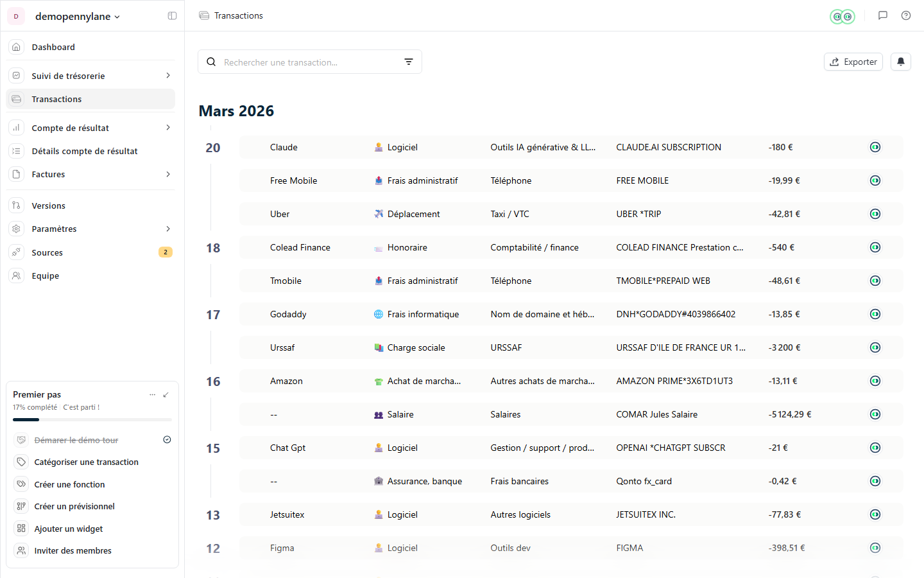Toggle the status icon on Tmobile row
The height and width of the screenshot is (578, 924).
pyautogui.click(x=875, y=281)
